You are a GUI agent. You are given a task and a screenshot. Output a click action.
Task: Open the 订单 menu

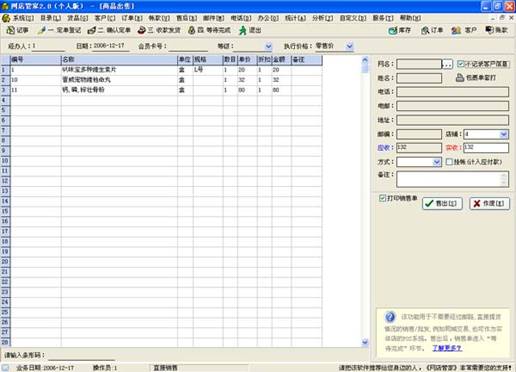132,18
